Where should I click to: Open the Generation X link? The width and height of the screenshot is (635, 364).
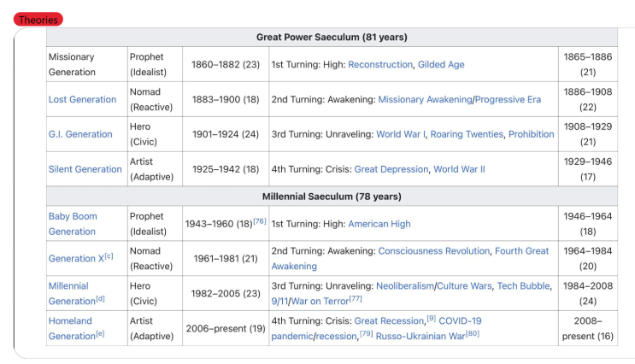76,259
